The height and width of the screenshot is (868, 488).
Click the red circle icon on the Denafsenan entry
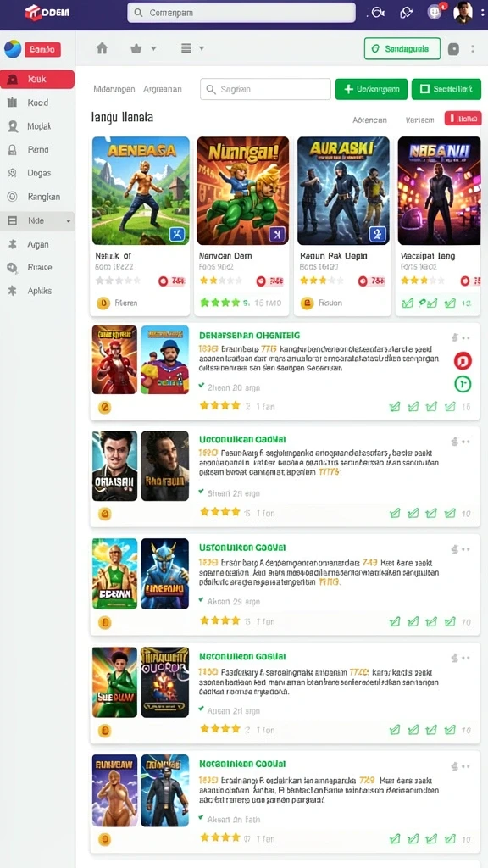click(x=463, y=361)
